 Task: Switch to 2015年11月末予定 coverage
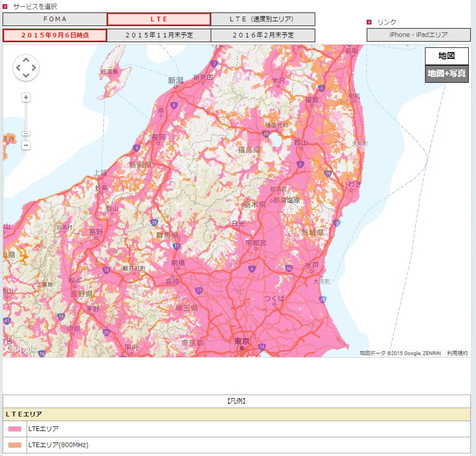pyautogui.click(x=159, y=35)
